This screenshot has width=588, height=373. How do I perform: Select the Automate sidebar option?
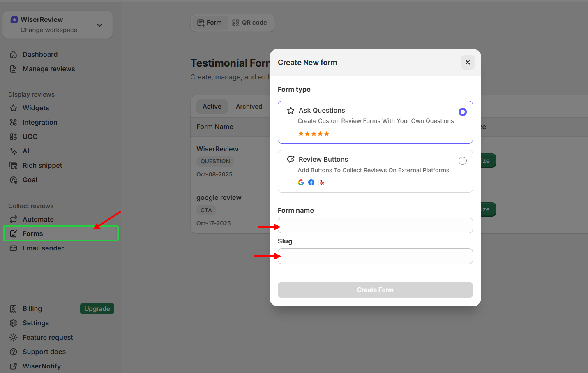[x=38, y=219]
